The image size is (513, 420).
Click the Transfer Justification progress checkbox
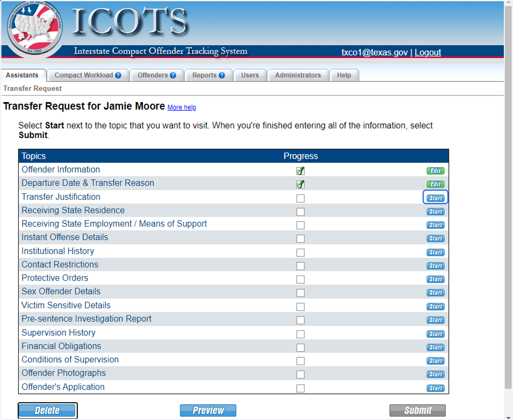point(301,198)
